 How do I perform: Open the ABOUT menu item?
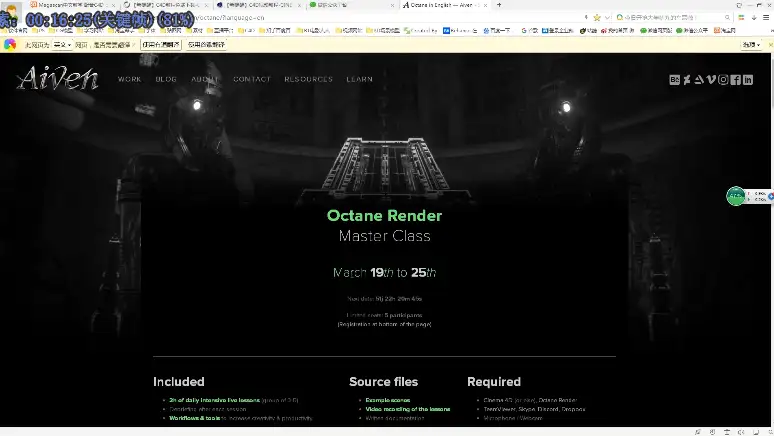205,79
